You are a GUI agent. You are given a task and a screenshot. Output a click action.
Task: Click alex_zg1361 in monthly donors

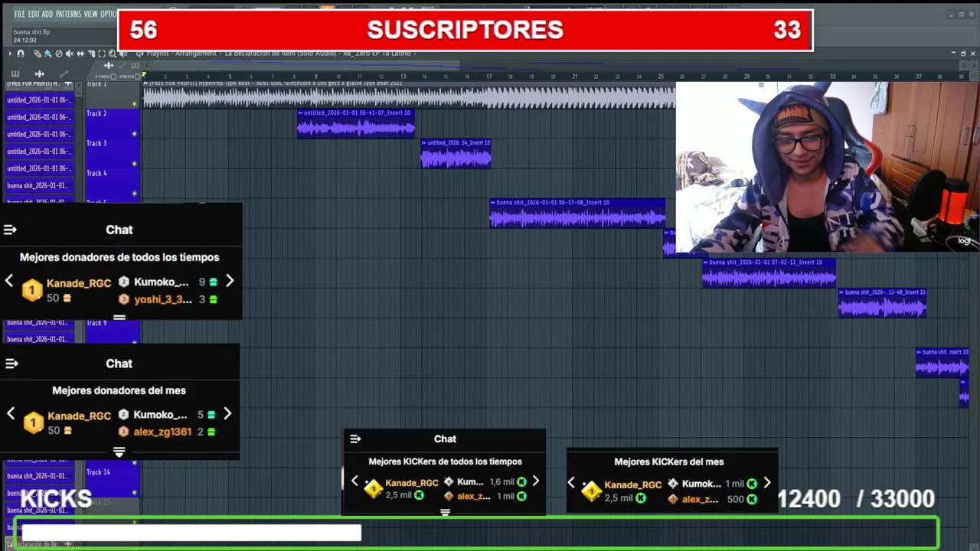coord(162,432)
